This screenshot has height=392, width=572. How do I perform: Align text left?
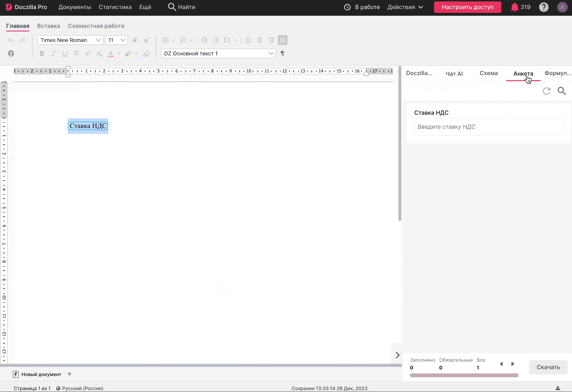248,40
